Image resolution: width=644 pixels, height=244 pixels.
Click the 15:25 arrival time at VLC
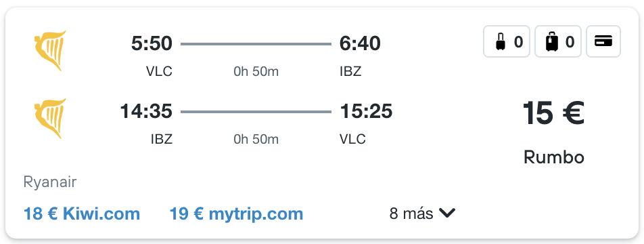365,112
